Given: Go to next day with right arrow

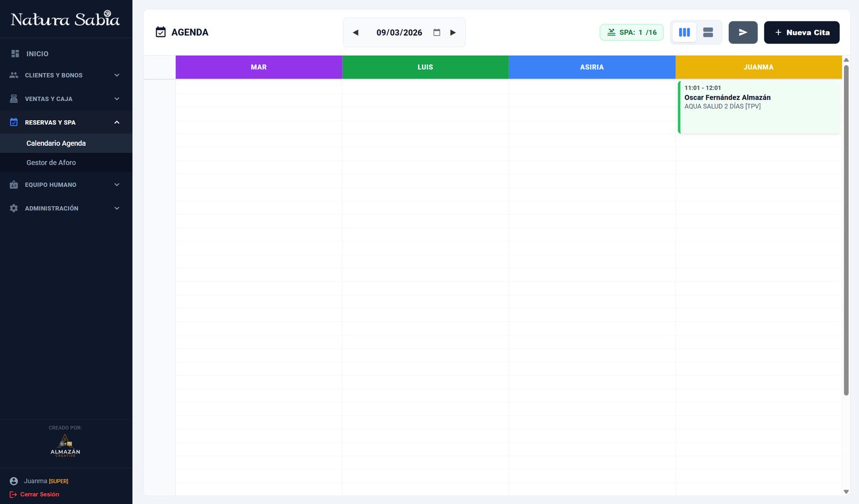Looking at the screenshot, I should click(453, 33).
